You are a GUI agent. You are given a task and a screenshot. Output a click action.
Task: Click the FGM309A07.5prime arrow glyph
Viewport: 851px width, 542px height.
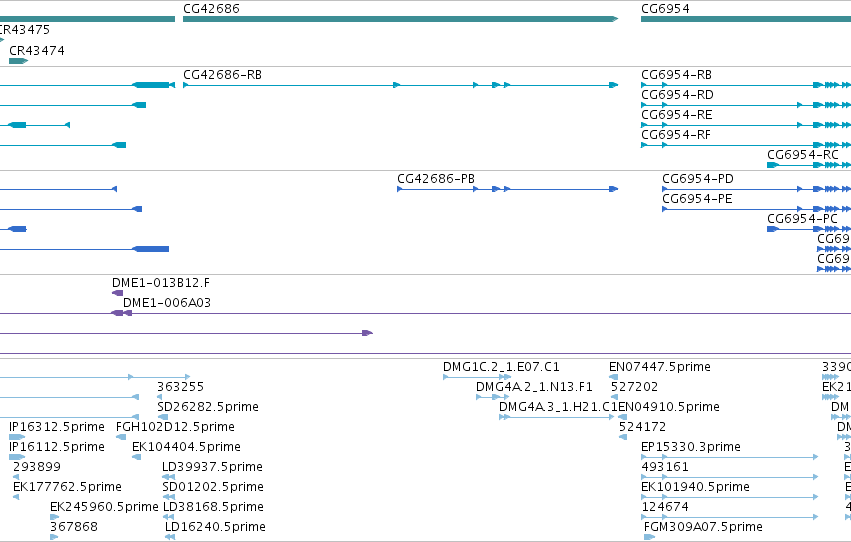tap(649, 537)
